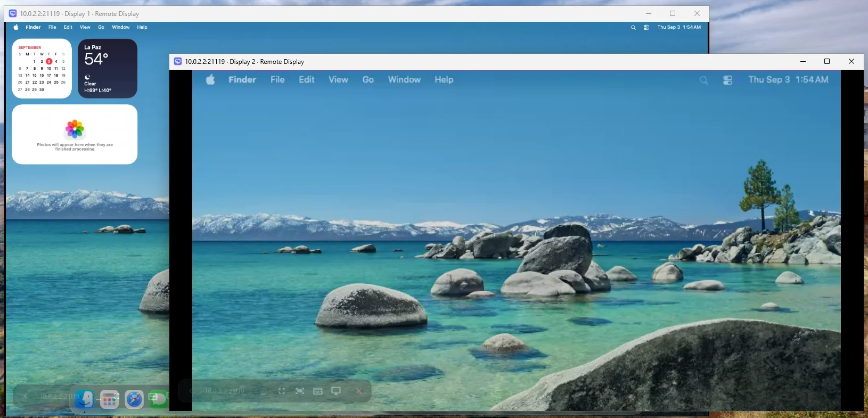The width and height of the screenshot is (868, 418).
Task: Click fullscreen icon in Display 2 overlay toolbar
Action: (x=281, y=391)
